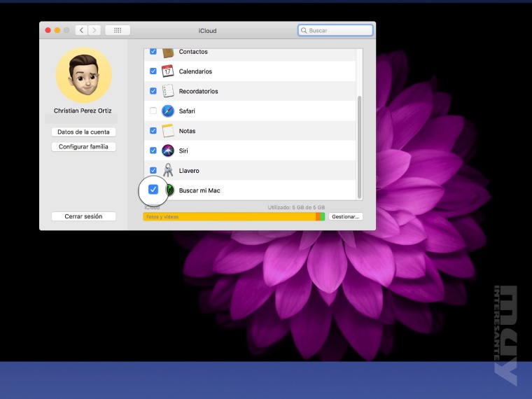Viewport: 532px width, 399px height.
Task: Toggle the Siri checkbox off
Action: (x=153, y=150)
